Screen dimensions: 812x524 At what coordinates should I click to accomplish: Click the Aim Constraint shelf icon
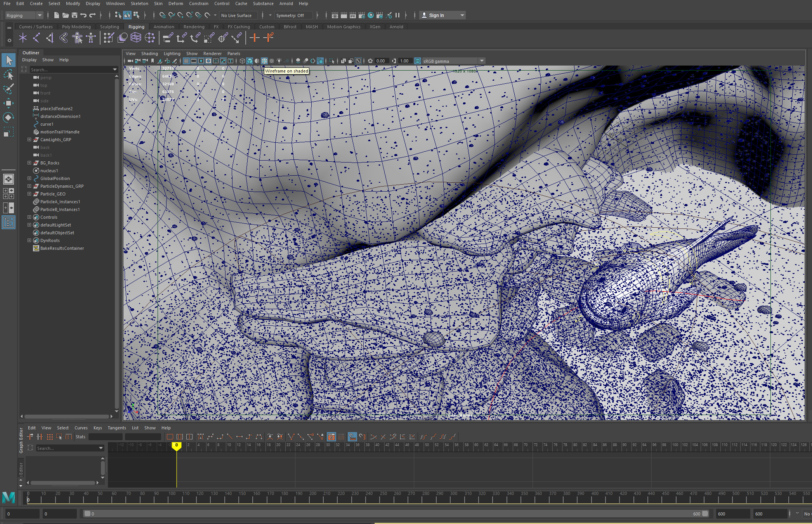pos(222,38)
